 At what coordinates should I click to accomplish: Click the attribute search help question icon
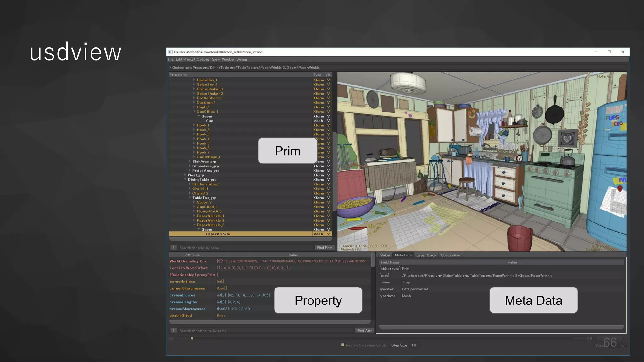[173, 331]
